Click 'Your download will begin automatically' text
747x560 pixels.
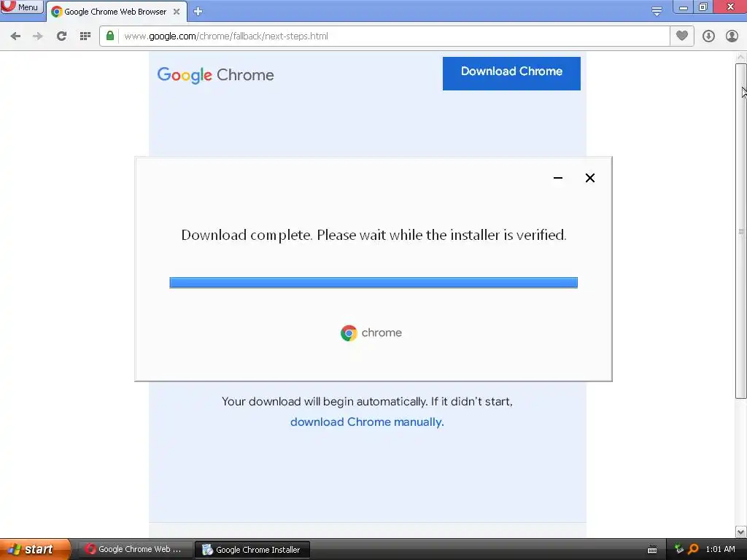coord(367,402)
